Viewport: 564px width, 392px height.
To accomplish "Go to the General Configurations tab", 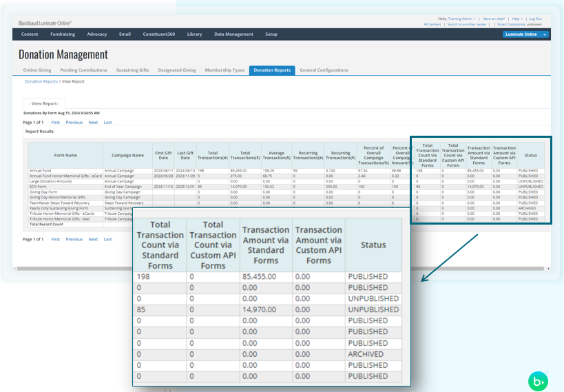I will pyautogui.click(x=324, y=70).
